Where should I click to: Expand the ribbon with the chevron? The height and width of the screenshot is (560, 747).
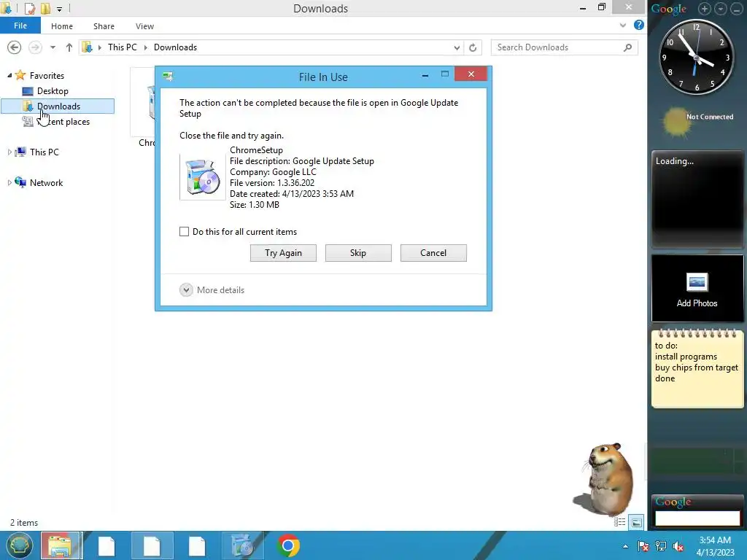pos(623,26)
